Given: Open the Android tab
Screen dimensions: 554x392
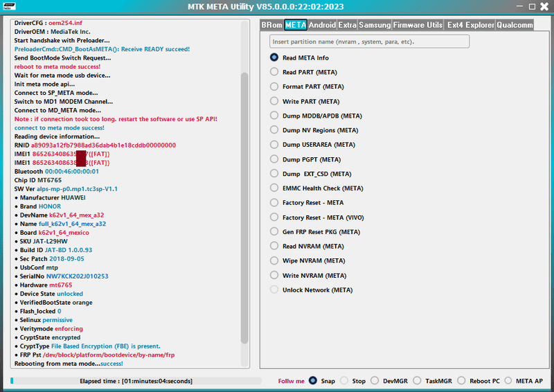Looking at the screenshot, I should pyautogui.click(x=322, y=25).
